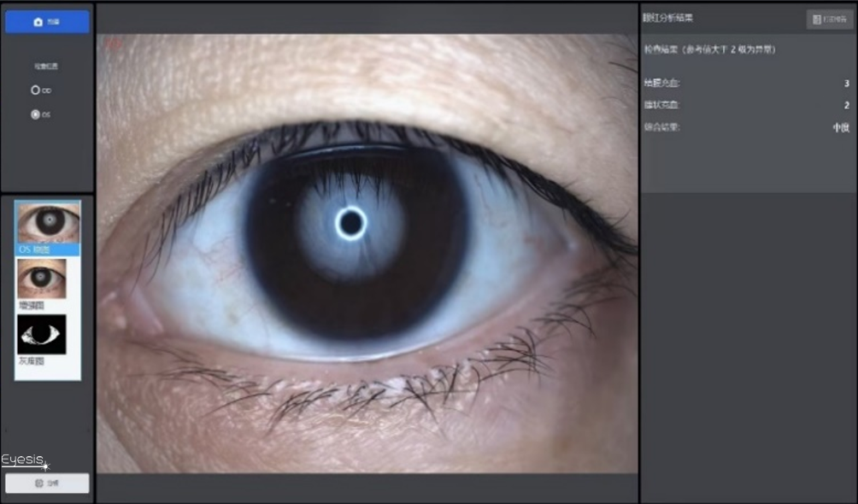This screenshot has height=504, width=858.
Task: Select the OD eye radio button
Action: pyautogui.click(x=36, y=91)
